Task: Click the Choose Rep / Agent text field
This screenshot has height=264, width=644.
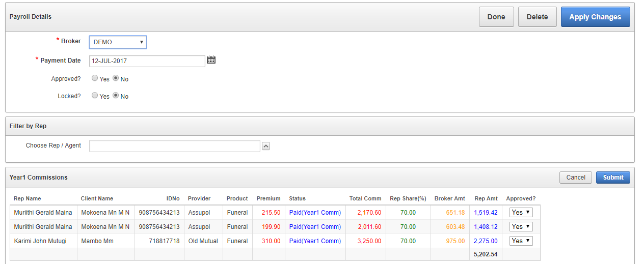Action: [174, 146]
